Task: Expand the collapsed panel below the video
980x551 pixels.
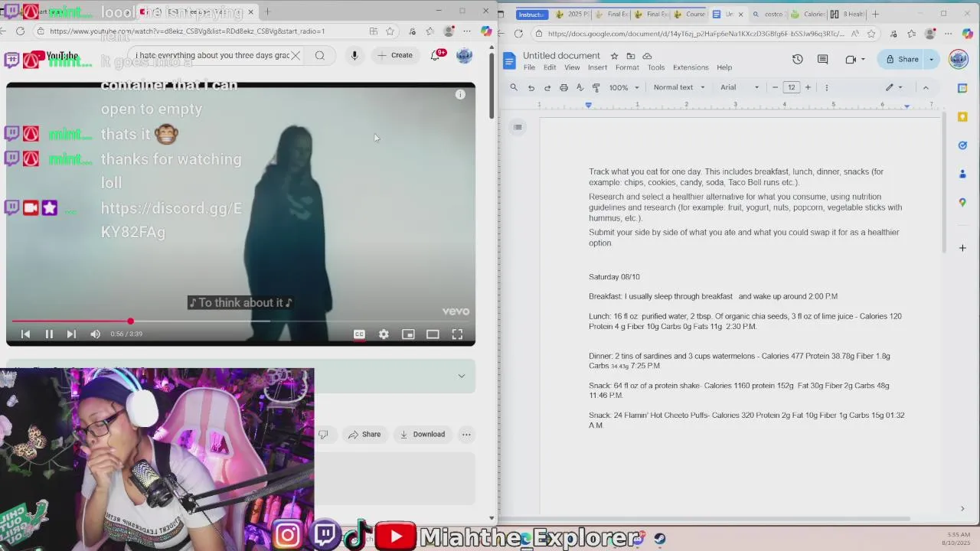Action: [461, 376]
